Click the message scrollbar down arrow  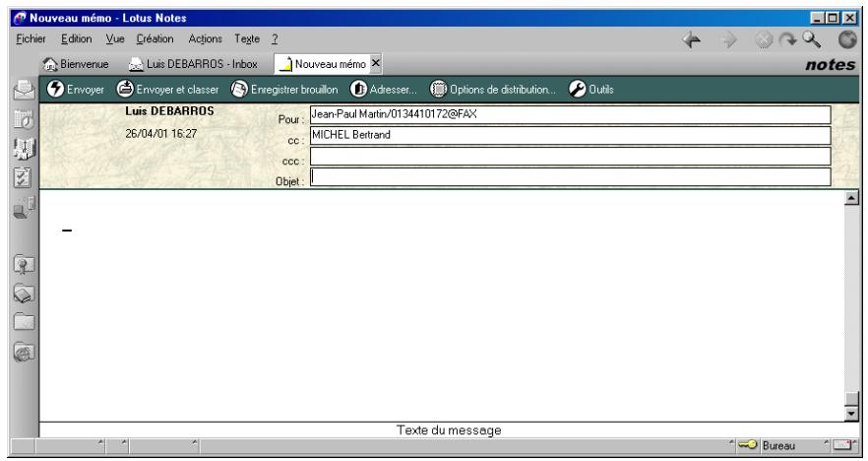click(x=851, y=414)
